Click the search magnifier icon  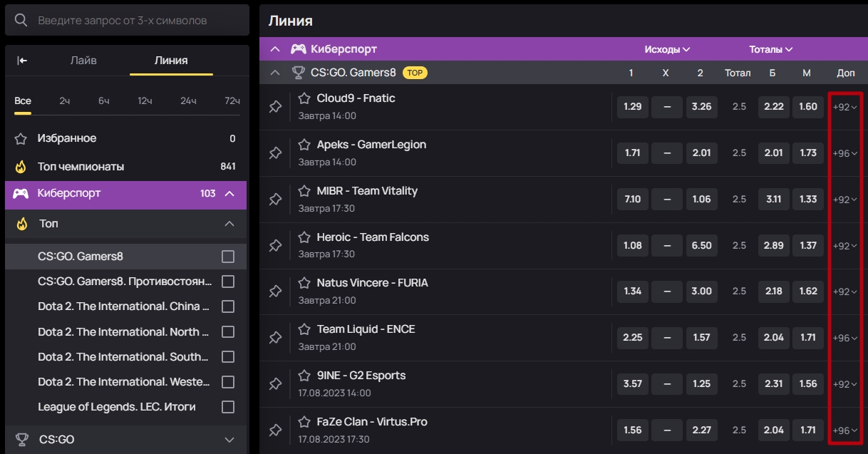coord(21,20)
